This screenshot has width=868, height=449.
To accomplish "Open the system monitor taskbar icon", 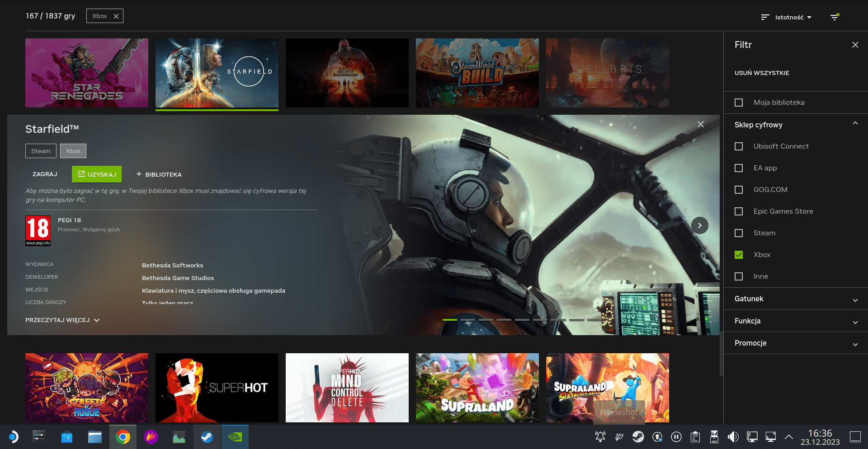I will click(179, 437).
